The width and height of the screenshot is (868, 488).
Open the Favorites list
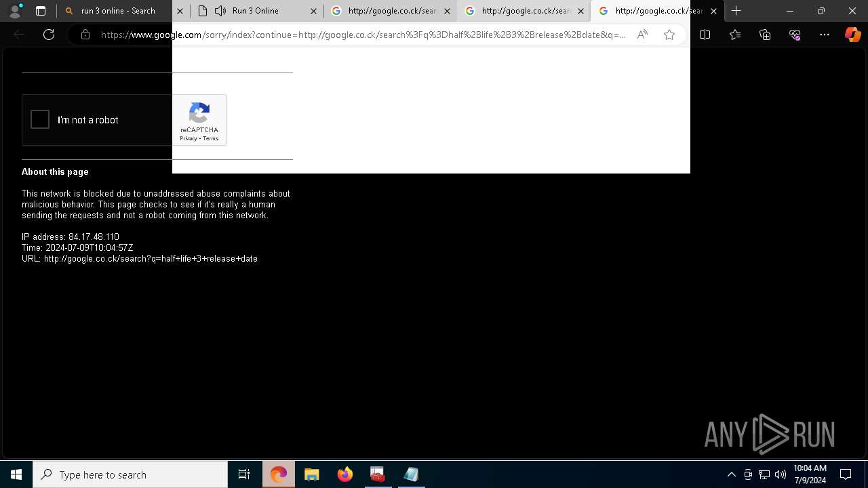click(735, 35)
